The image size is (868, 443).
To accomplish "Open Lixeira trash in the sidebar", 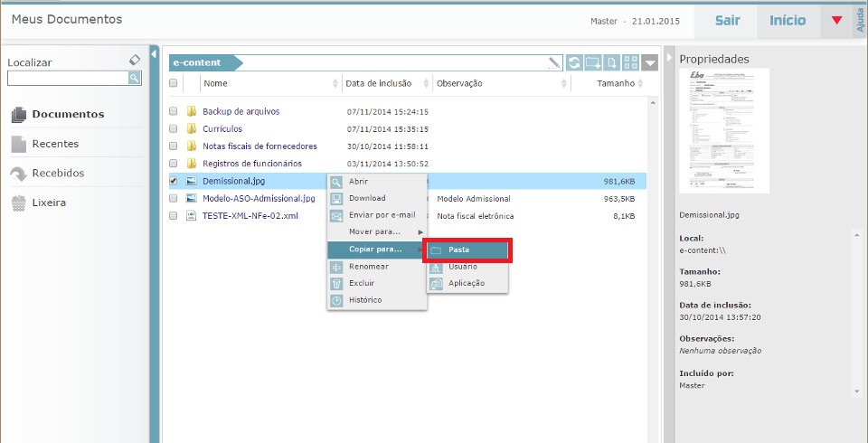I will click(49, 203).
